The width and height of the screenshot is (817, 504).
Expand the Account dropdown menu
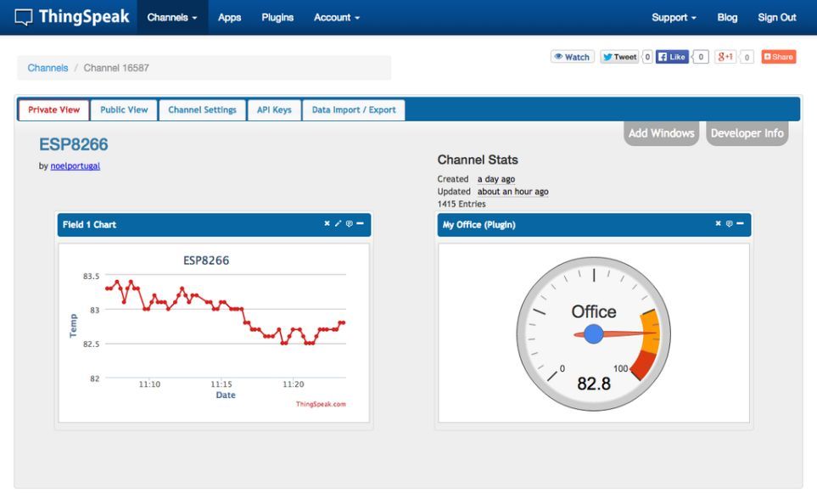[x=337, y=17]
